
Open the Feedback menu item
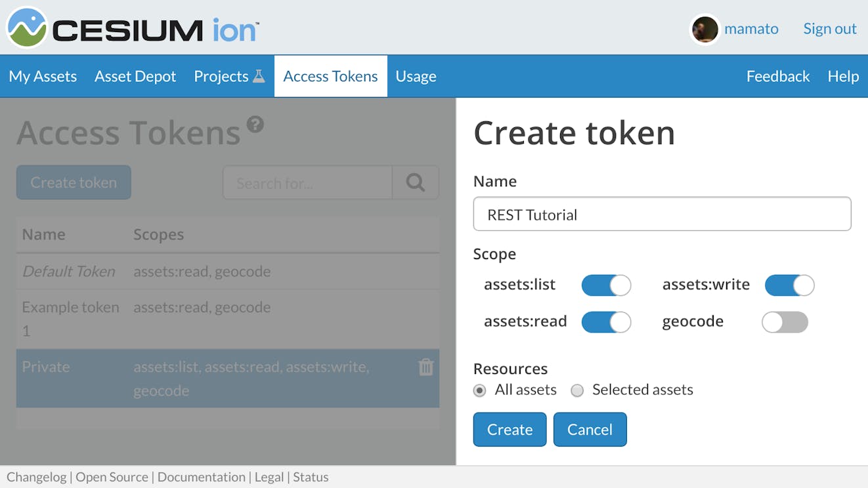point(777,75)
